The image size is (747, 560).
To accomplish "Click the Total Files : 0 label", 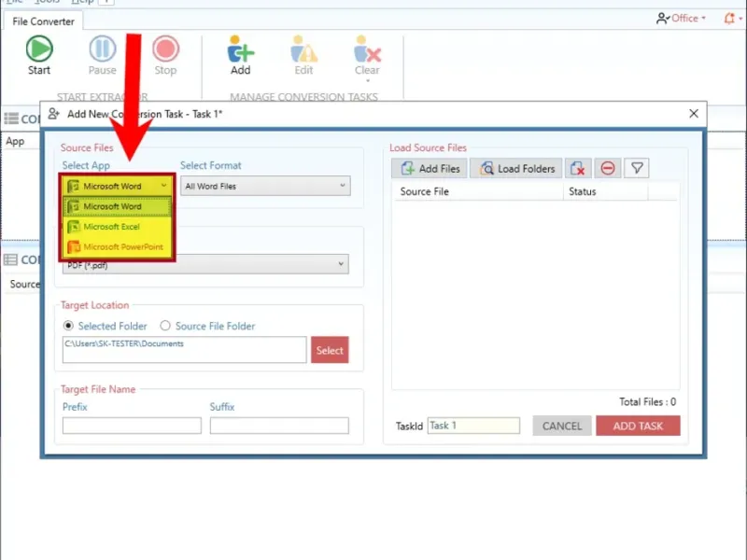I will pyautogui.click(x=647, y=402).
